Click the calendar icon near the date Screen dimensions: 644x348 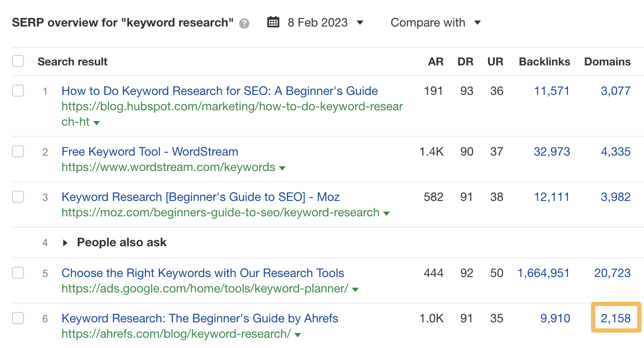(273, 22)
